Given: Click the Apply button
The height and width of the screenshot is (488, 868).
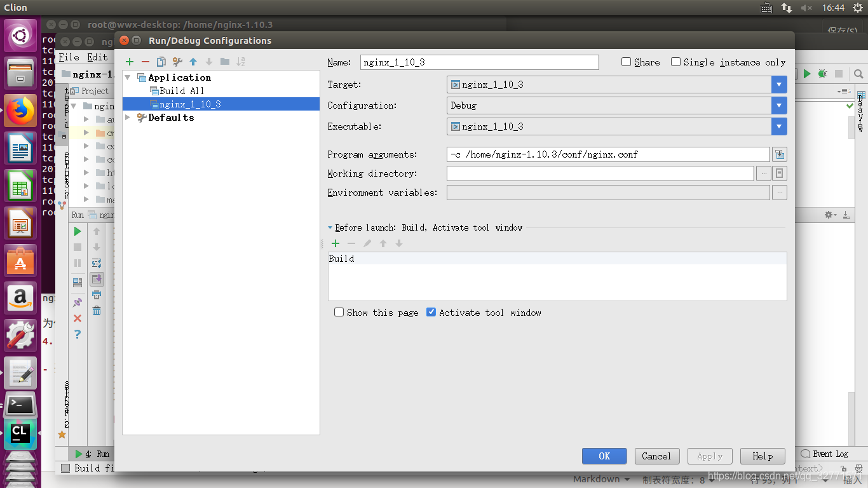Looking at the screenshot, I should coord(710,456).
